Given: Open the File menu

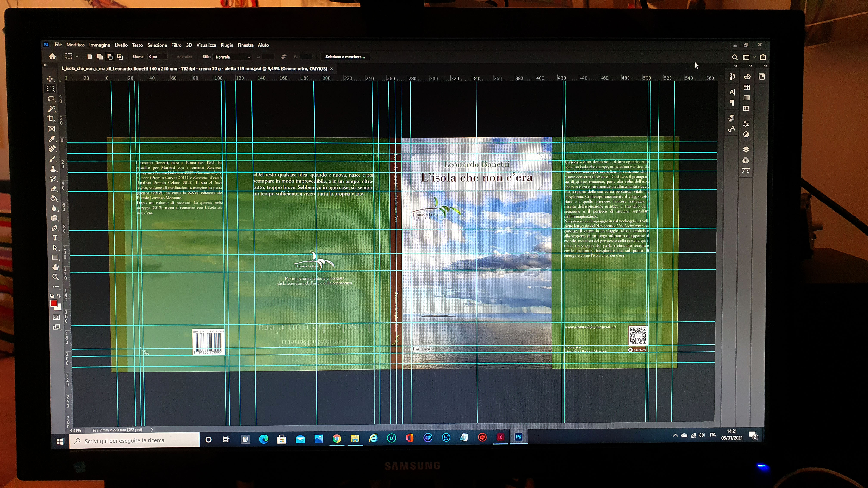Looking at the screenshot, I should coord(58,45).
